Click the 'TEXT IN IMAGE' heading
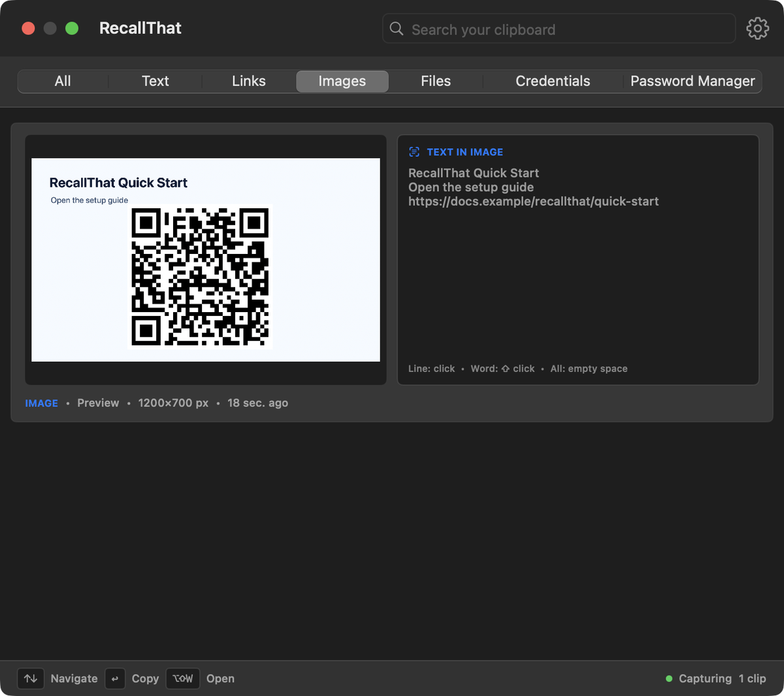 tap(465, 152)
